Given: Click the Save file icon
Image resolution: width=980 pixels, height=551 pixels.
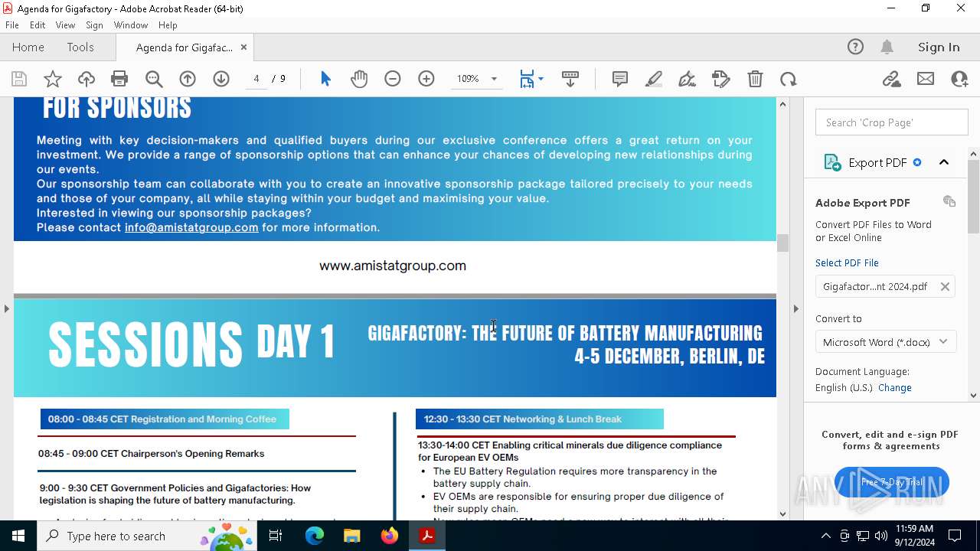Looking at the screenshot, I should [x=19, y=79].
